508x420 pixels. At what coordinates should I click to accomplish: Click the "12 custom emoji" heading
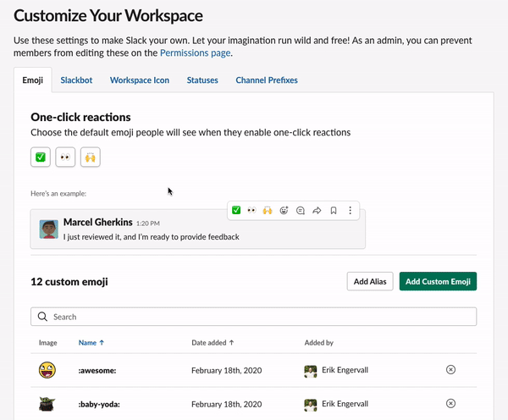[x=69, y=282]
